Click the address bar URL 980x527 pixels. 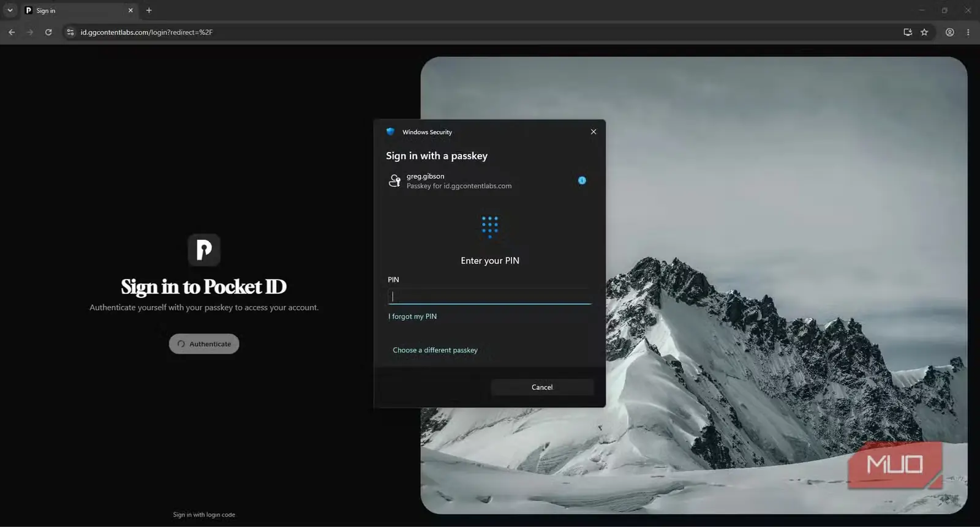[x=146, y=32]
